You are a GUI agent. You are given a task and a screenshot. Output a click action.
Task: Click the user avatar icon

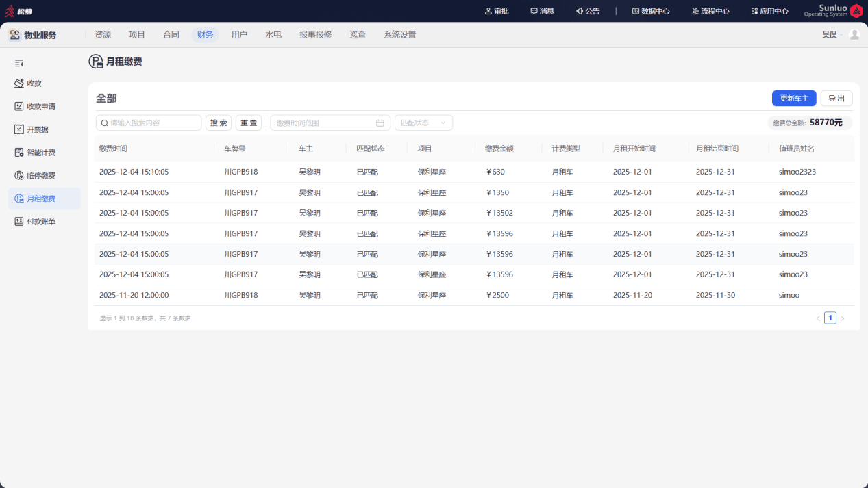(854, 34)
